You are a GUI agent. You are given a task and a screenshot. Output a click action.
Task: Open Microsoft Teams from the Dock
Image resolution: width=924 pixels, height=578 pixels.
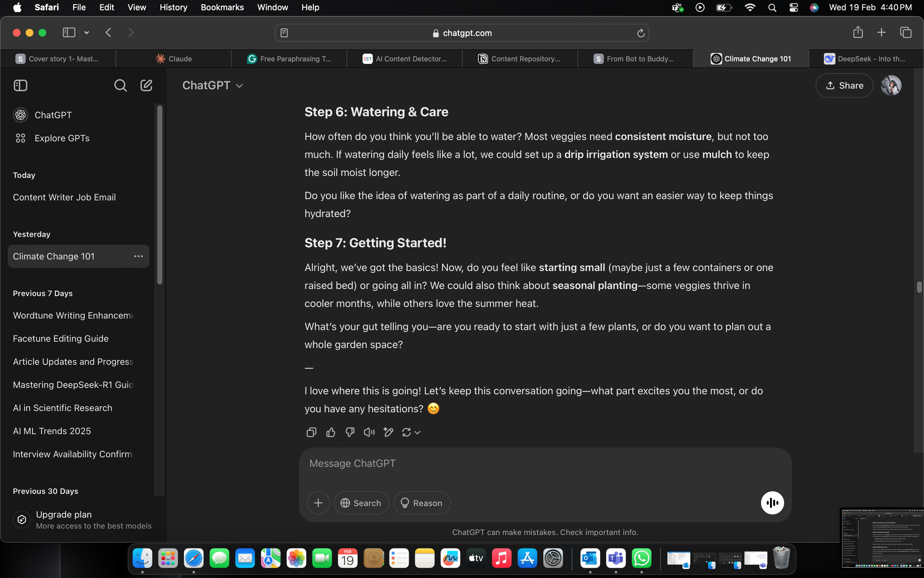point(616,558)
